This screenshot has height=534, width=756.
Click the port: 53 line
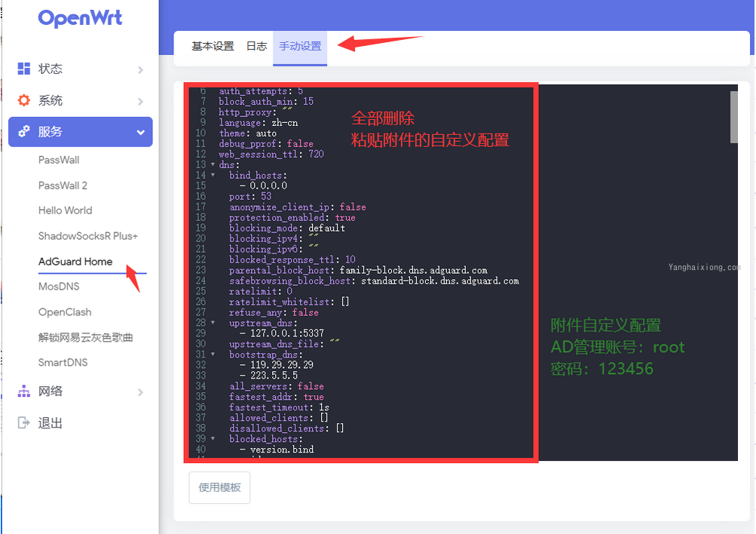(x=250, y=196)
